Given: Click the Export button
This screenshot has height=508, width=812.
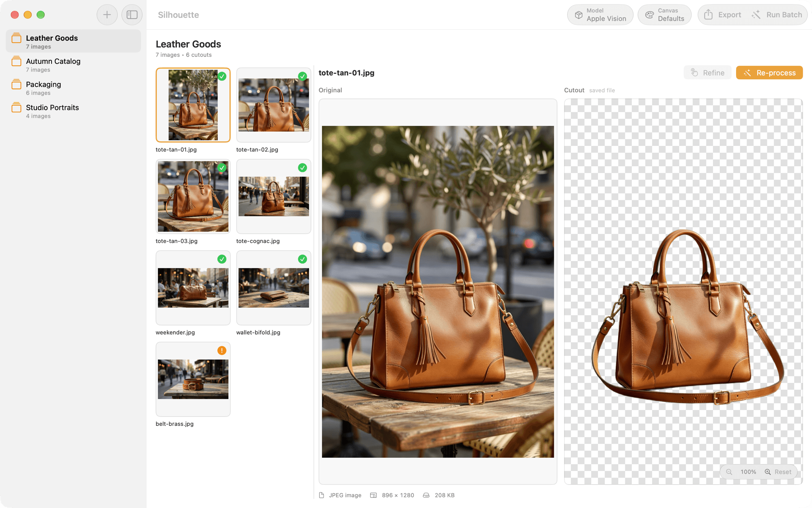Looking at the screenshot, I should click(x=722, y=15).
